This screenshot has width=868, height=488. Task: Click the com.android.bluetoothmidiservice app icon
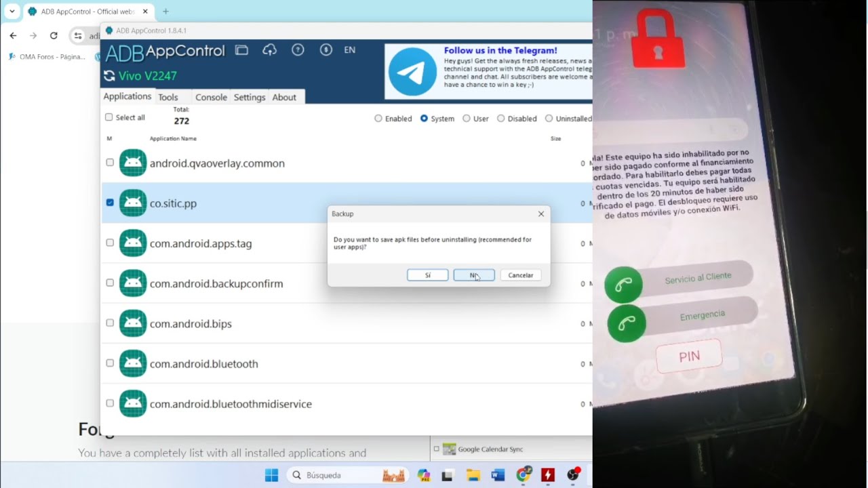pos(133,403)
